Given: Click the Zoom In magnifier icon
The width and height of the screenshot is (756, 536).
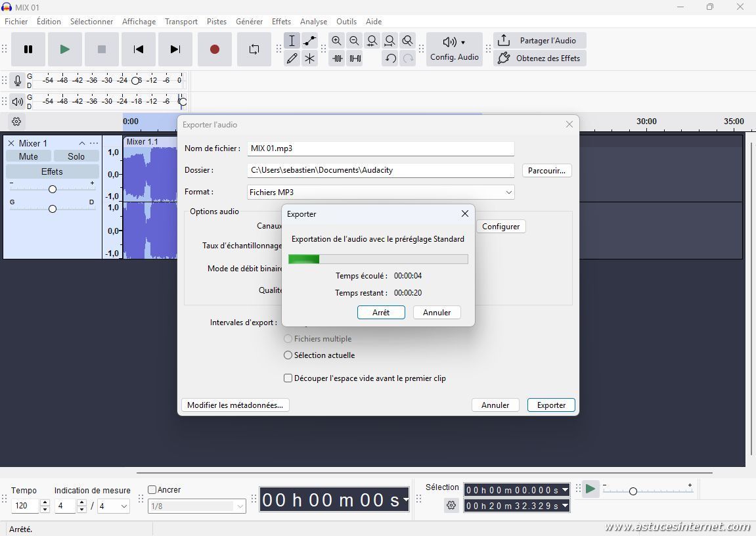Looking at the screenshot, I should pos(337,41).
